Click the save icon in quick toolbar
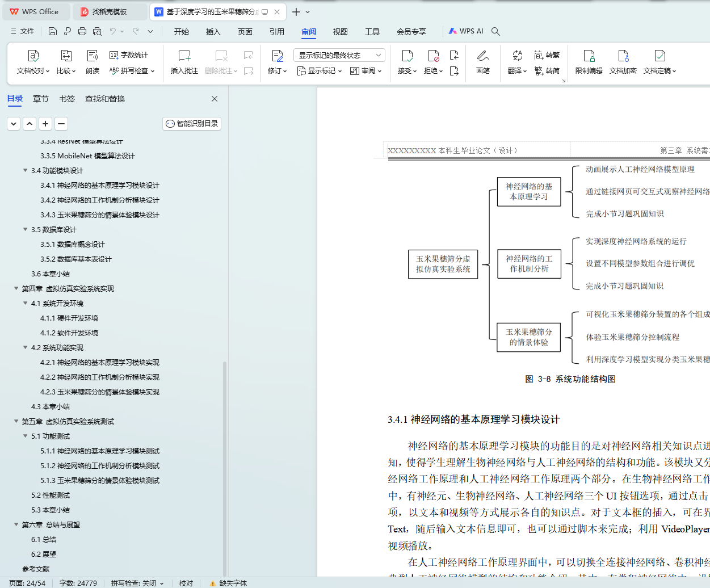 click(x=53, y=31)
